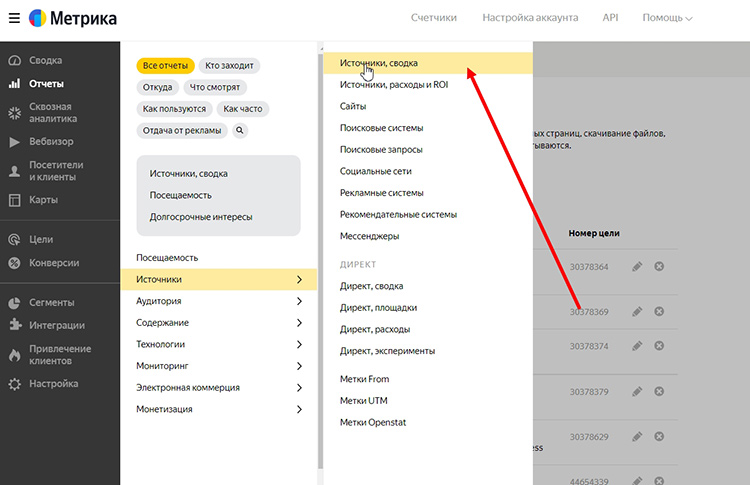Open the Рекламные системы report
The width and height of the screenshot is (750, 485).
(381, 193)
